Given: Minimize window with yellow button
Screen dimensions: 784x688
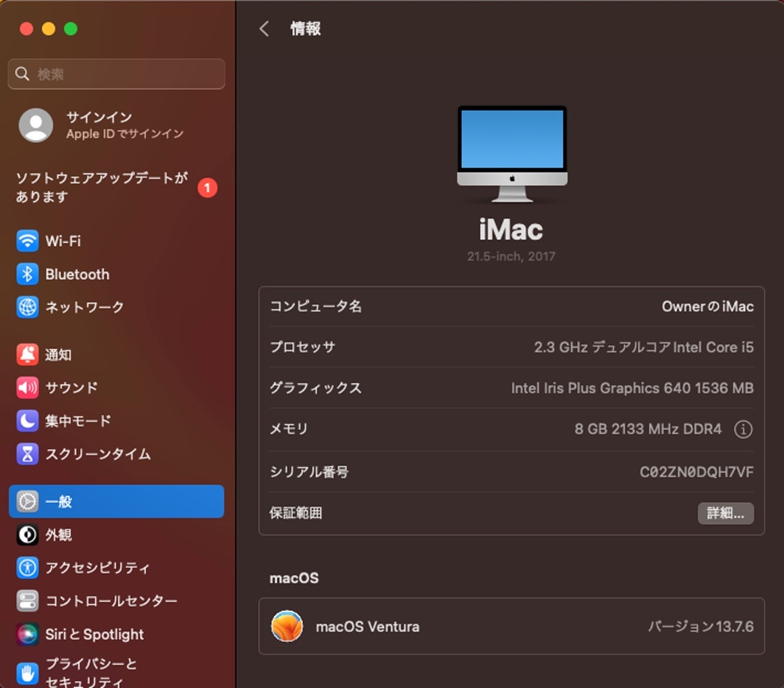Looking at the screenshot, I should point(48,29).
